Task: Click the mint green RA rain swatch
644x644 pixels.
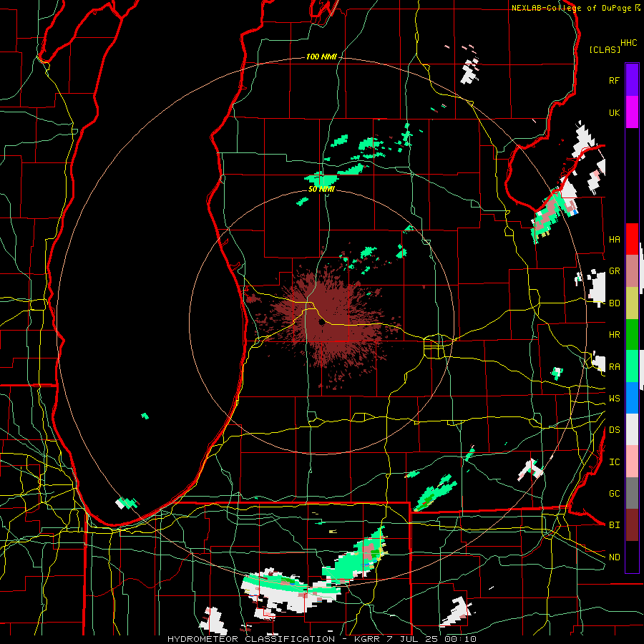Action: (632, 366)
